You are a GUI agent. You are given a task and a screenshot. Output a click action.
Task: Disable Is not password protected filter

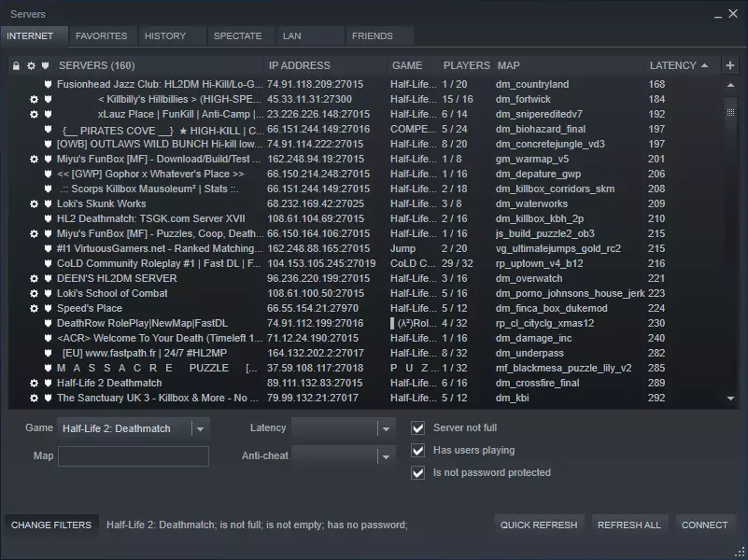[417, 472]
